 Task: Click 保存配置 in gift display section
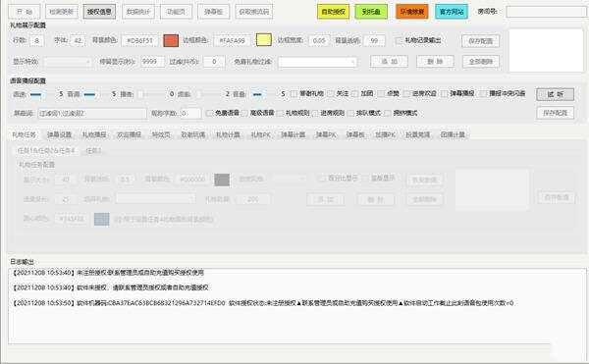480,41
